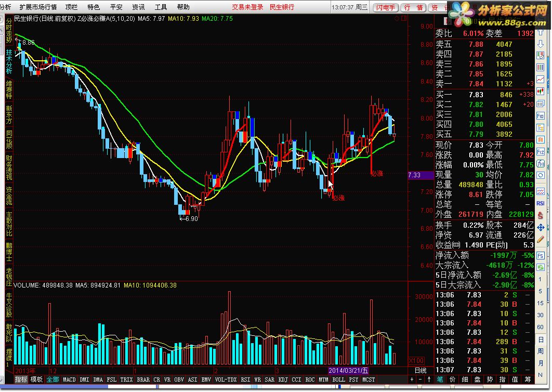The image size is (552, 392).
Task: Select the 5-minute period option
Action: [x=540, y=291]
